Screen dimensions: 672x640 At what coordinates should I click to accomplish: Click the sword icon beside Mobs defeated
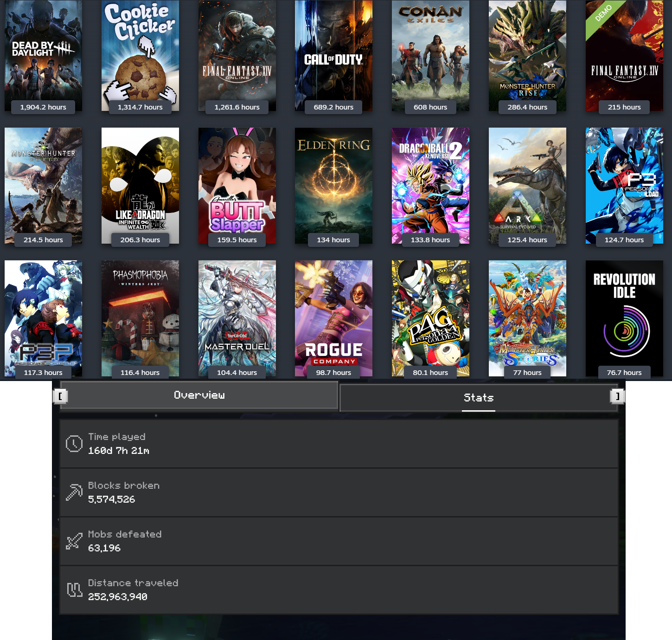pyautogui.click(x=74, y=541)
